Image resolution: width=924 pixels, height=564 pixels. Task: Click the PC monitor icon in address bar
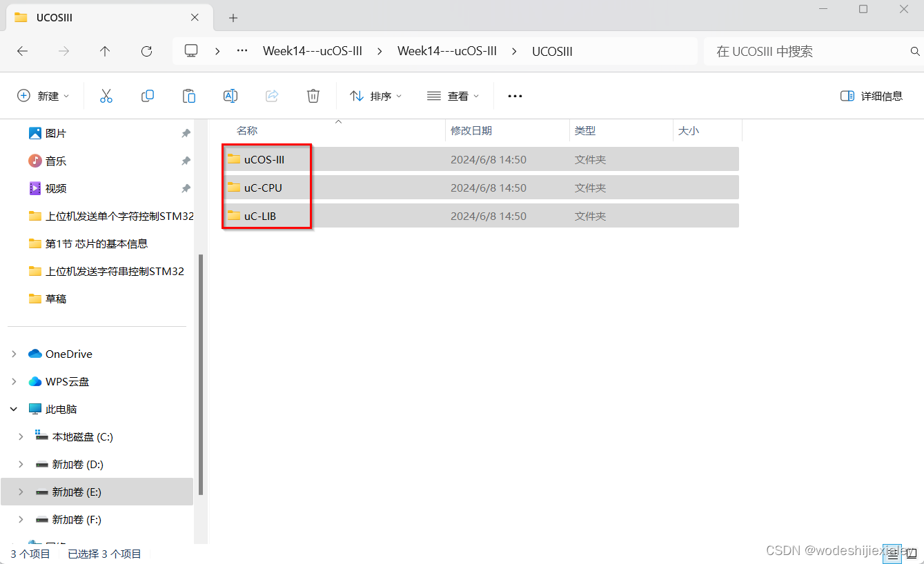point(191,51)
